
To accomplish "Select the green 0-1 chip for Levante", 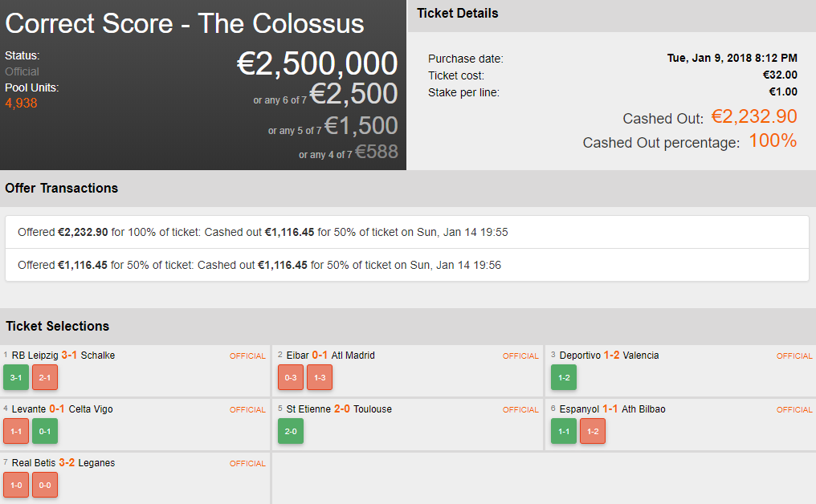I will click(45, 431).
